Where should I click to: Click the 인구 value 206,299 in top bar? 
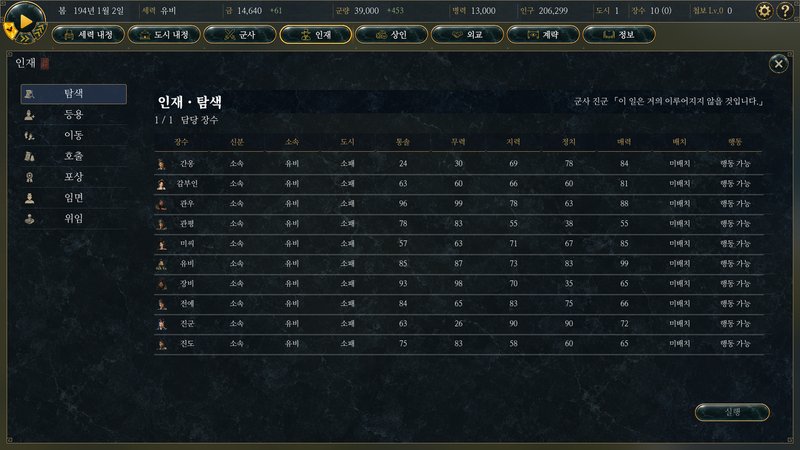(x=553, y=11)
